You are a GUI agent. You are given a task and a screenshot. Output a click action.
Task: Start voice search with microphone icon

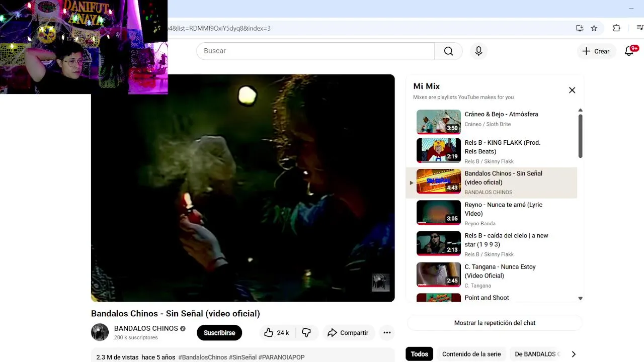tap(478, 51)
